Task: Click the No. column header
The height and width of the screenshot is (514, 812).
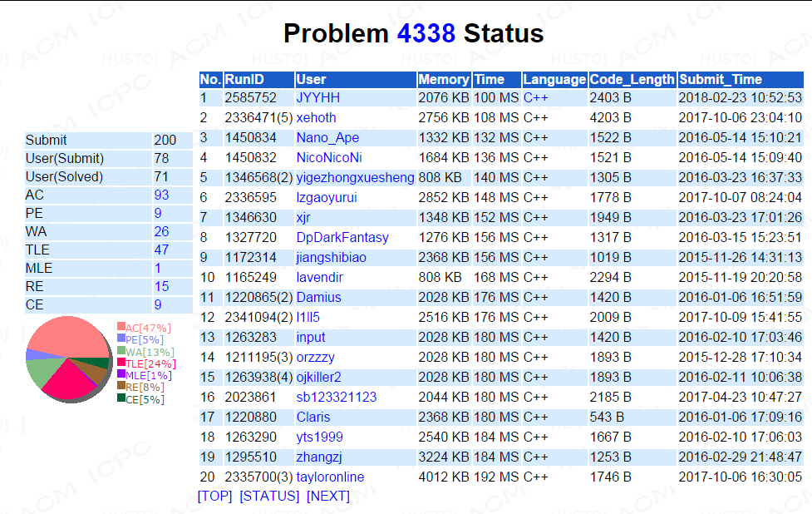Action: tap(211, 79)
